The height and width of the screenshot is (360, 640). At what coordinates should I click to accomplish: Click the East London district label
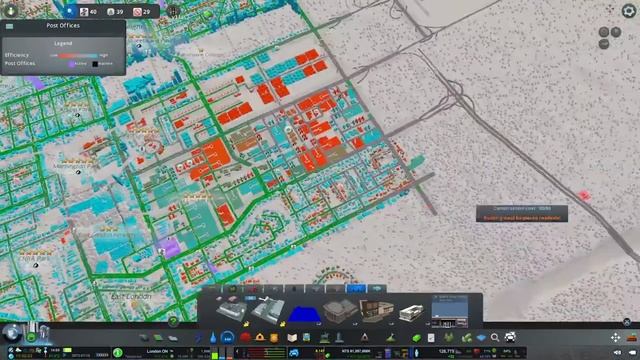[x=131, y=297]
